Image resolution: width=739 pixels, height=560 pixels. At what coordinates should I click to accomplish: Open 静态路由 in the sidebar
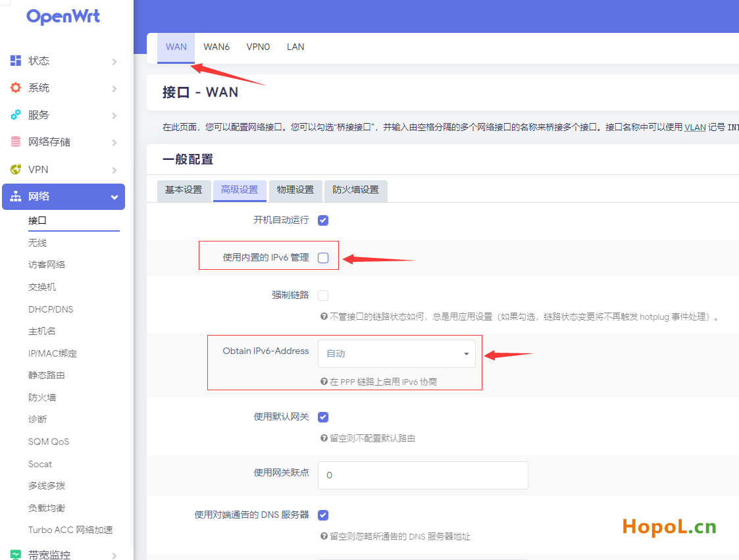(47, 375)
